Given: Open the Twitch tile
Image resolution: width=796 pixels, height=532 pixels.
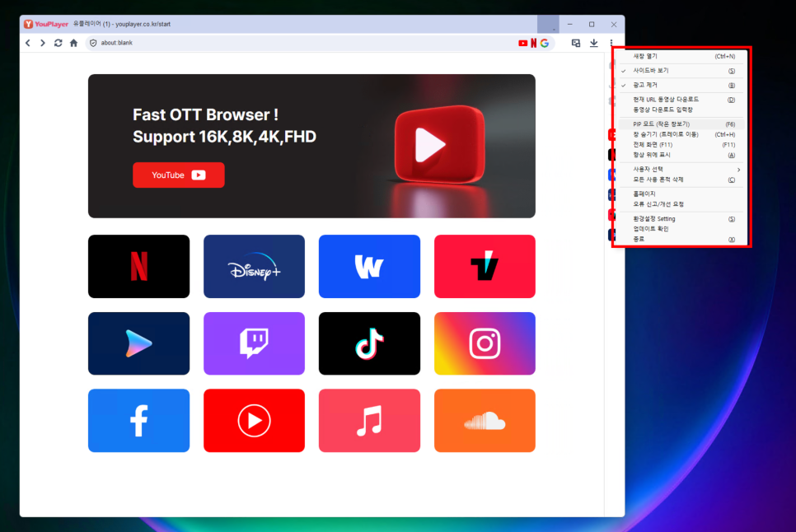Looking at the screenshot, I should click(x=254, y=343).
